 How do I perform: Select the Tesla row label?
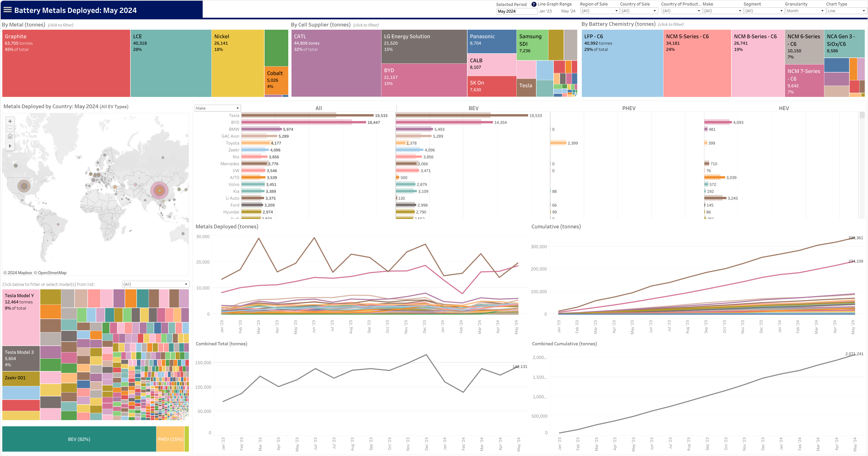point(234,115)
